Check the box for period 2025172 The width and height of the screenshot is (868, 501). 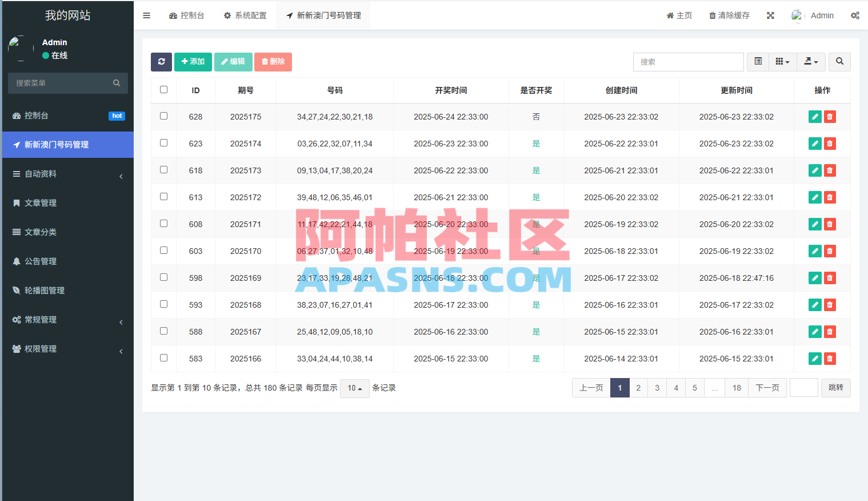coord(164,197)
